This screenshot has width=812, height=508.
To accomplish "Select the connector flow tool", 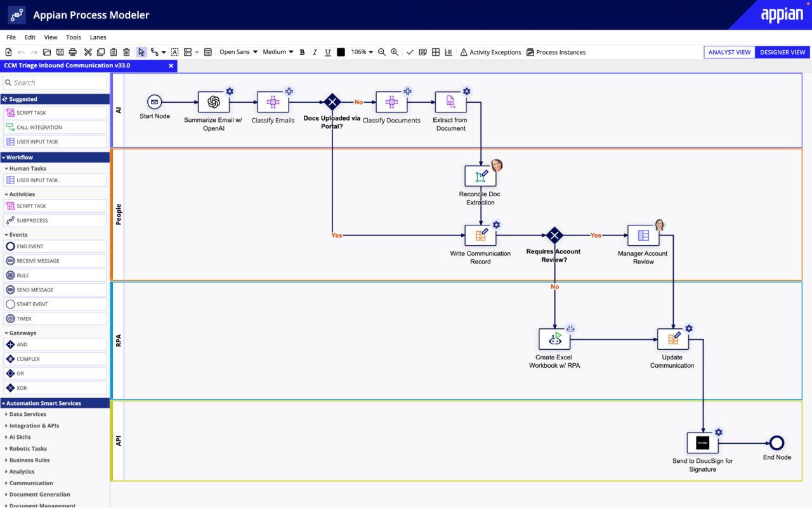I will click(x=155, y=52).
